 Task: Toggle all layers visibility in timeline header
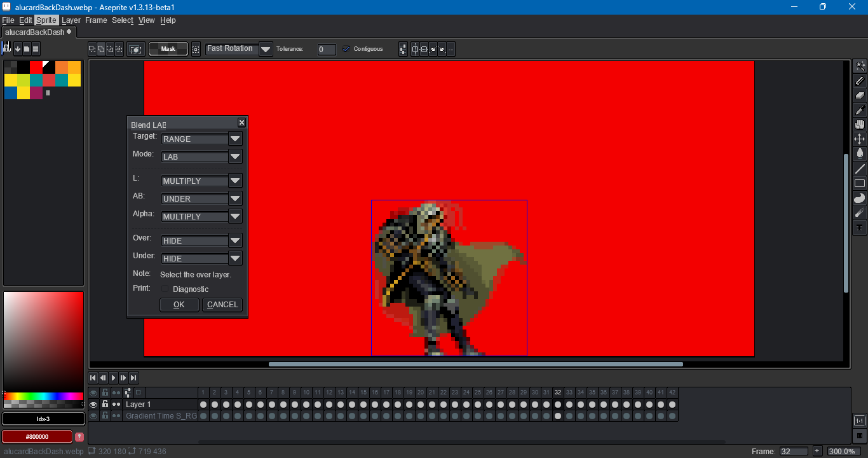[x=93, y=392]
